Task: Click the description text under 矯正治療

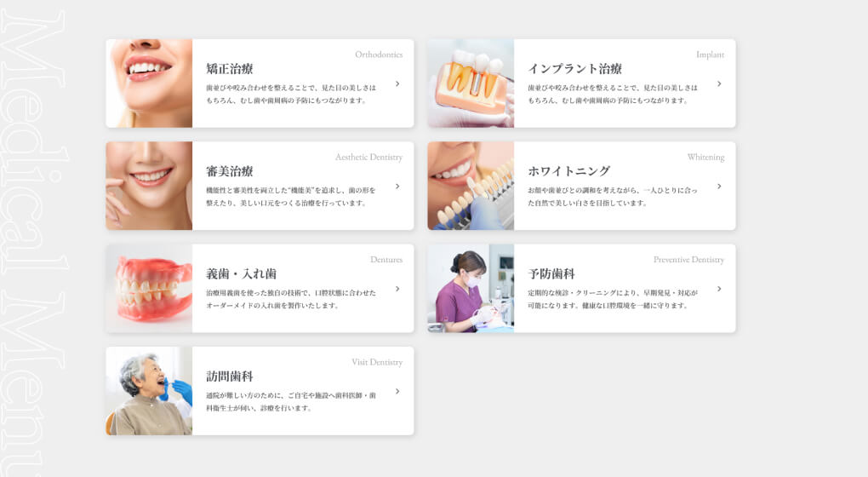Action: pyautogui.click(x=291, y=94)
